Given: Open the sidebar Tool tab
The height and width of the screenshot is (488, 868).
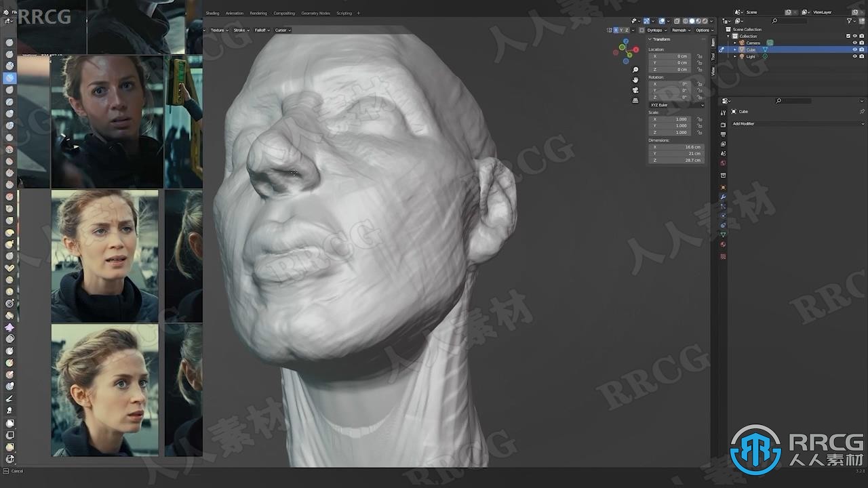Looking at the screenshot, I should [x=713, y=56].
